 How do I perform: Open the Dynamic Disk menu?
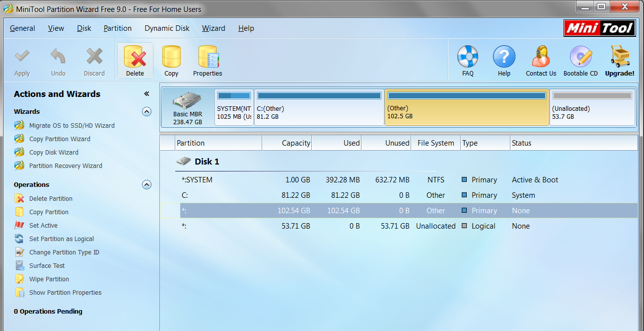tap(167, 28)
